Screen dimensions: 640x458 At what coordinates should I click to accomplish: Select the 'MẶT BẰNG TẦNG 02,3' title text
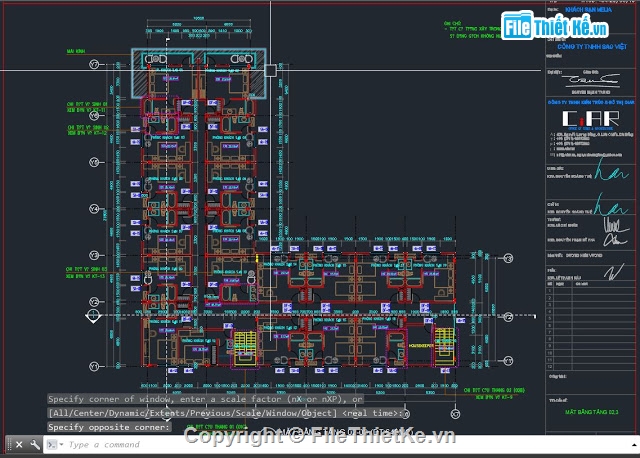coord(591,412)
